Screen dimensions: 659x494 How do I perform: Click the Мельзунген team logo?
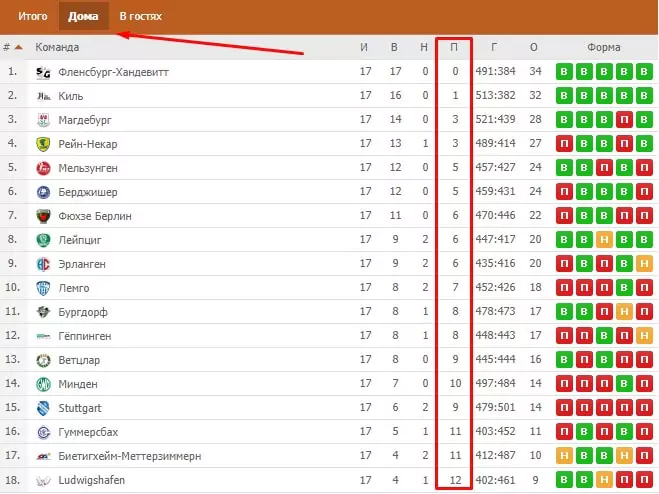[x=43, y=169]
